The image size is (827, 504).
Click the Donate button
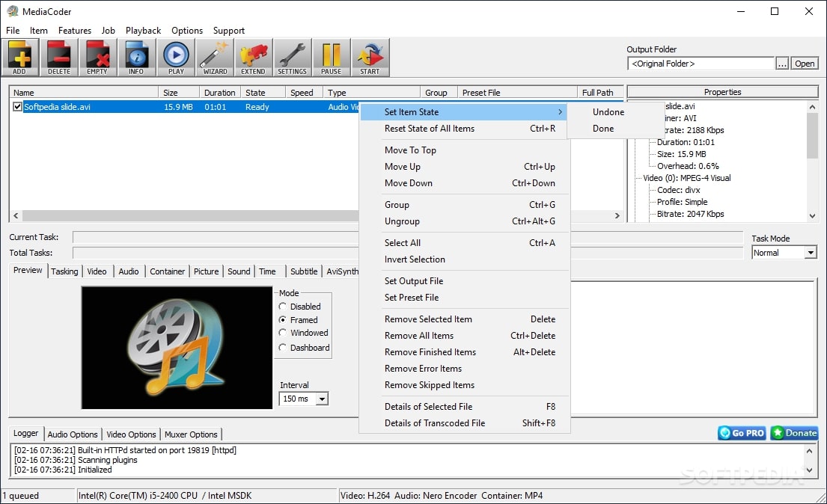(x=794, y=433)
